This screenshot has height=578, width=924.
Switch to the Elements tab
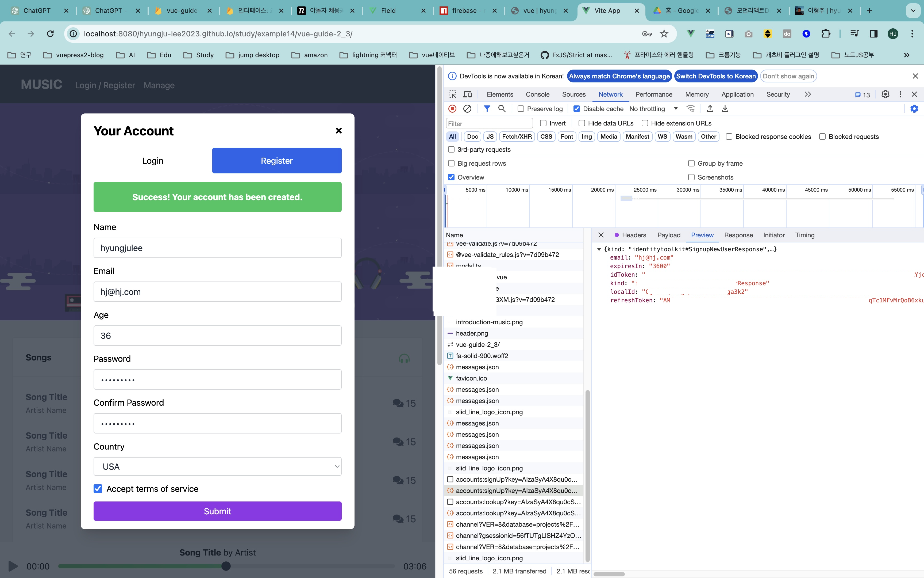click(499, 94)
